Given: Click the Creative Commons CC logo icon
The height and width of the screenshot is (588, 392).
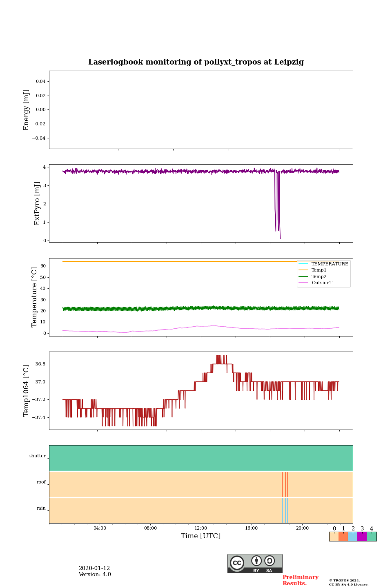Looking at the screenshot, I should 237,563.
